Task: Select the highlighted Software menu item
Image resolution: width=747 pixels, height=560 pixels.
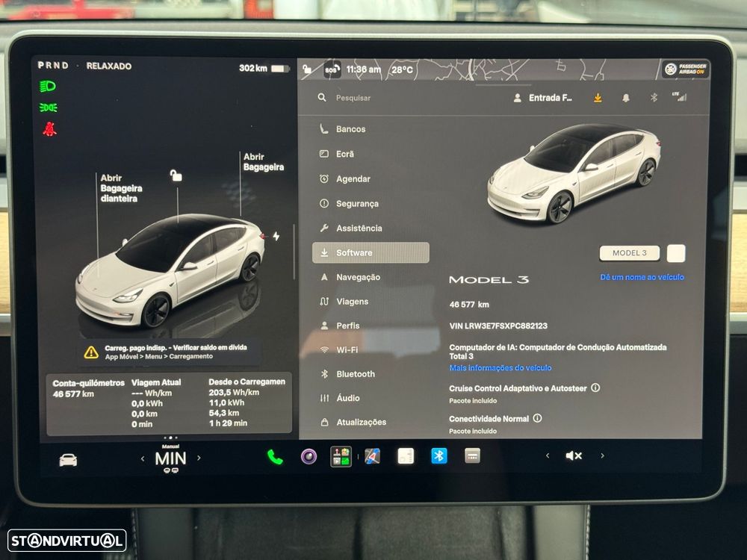Action: click(371, 253)
